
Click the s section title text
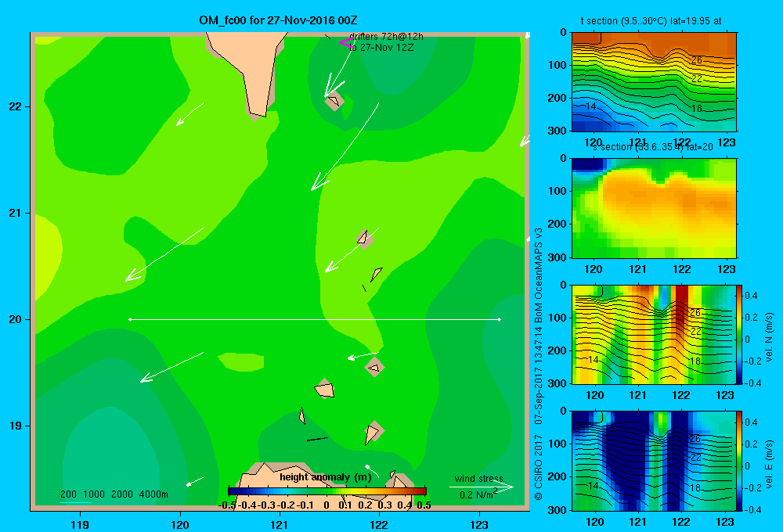click(x=652, y=147)
